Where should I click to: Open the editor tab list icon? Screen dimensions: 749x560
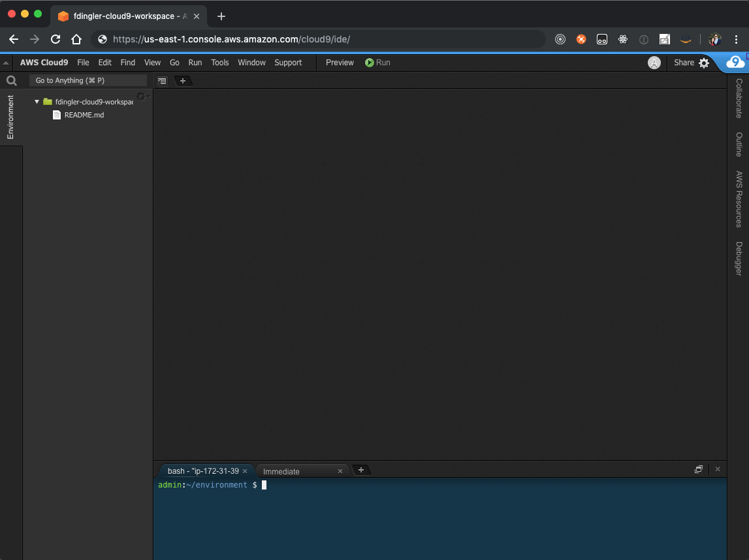tap(162, 81)
